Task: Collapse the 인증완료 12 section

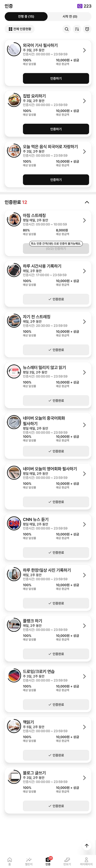Action: (x=87, y=202)
